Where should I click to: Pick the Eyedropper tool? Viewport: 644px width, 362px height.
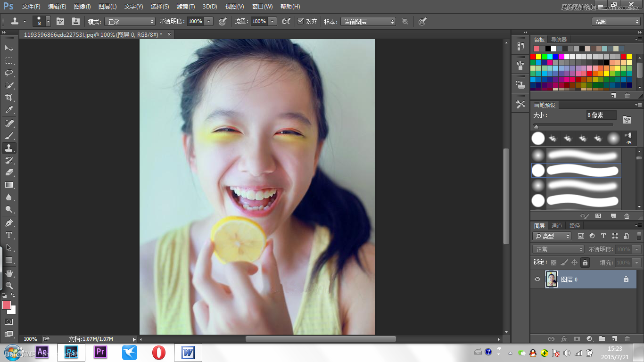tap(9, 110)
